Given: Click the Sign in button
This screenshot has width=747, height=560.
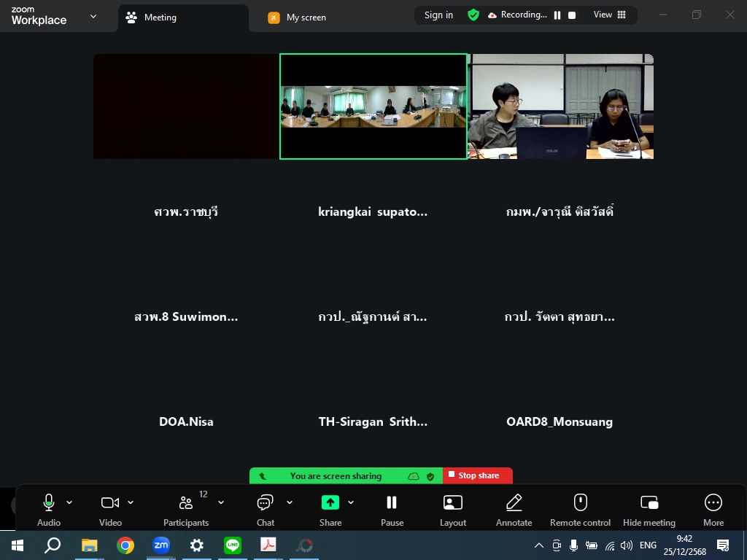Looking at the screenshot, I should pyautogui.click(x=438, y=15).
